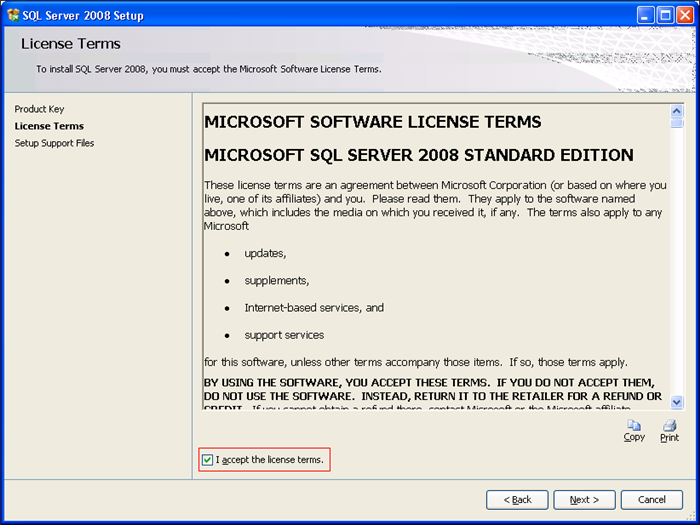The width and height of the screenshot is (700, 525).
Task: Select the License Terms step in the sidebar
Action: coord(49,126)
